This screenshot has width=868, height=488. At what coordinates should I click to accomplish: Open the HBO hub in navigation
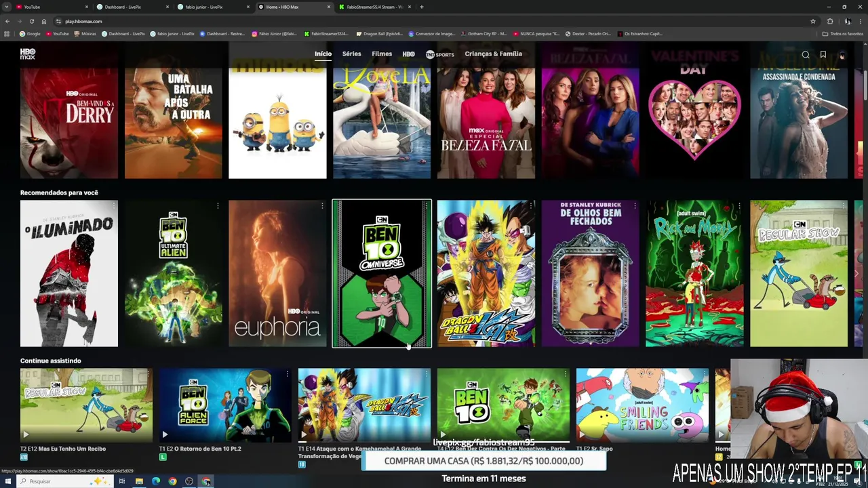click(409, 54)
